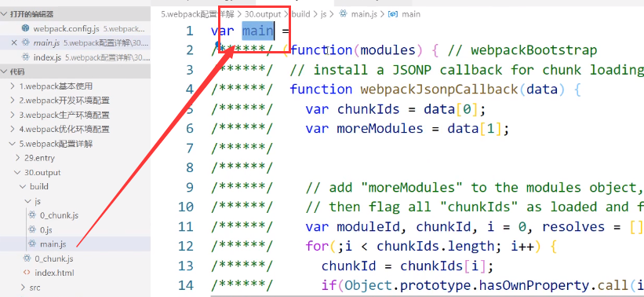The image size is (644, 297).
Task: Click the build breadcrumb segment
Action: (x=300, y=14)
